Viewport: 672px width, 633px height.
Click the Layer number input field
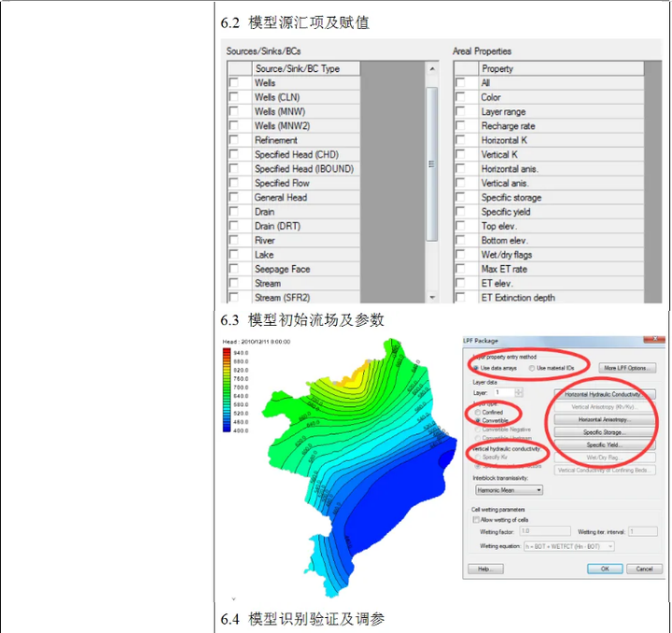[504, 392]
